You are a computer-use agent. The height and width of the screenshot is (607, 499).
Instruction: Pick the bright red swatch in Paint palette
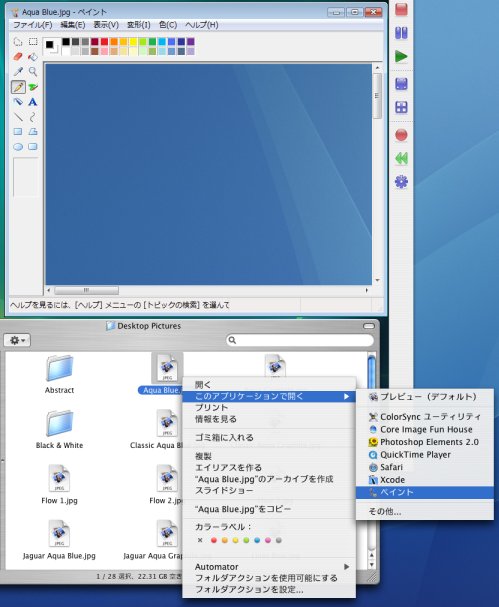click(105, 41)
